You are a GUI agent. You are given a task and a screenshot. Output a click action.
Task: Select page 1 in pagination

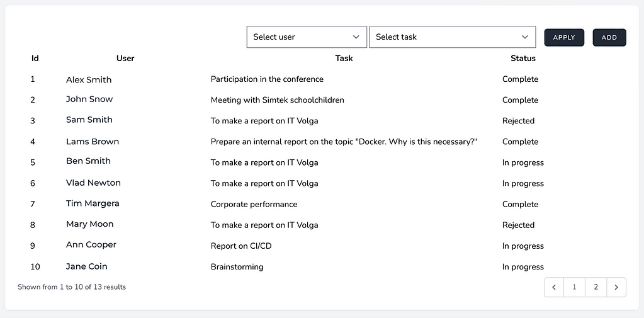tap(574, 287)
